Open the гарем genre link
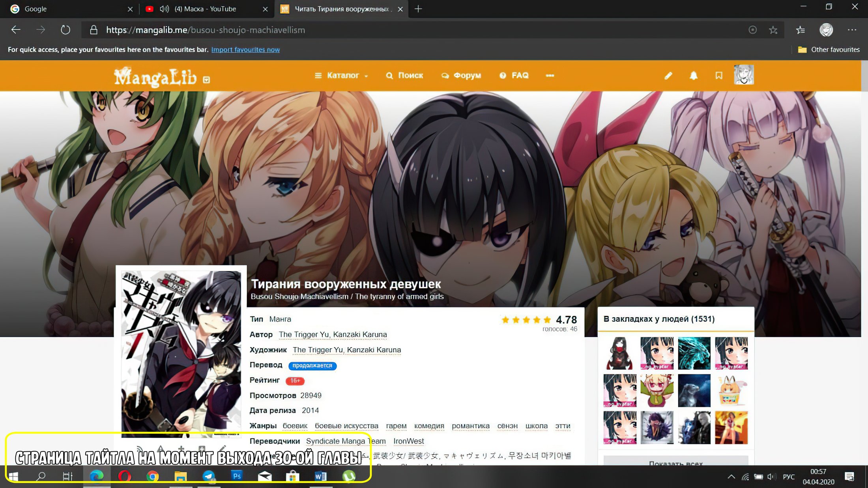The height and width of the screenshot is (488, 868). (396, 426)
